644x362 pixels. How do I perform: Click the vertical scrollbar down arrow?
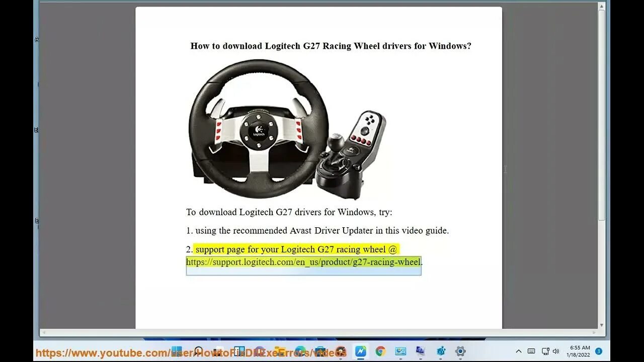tap(601, 325)
